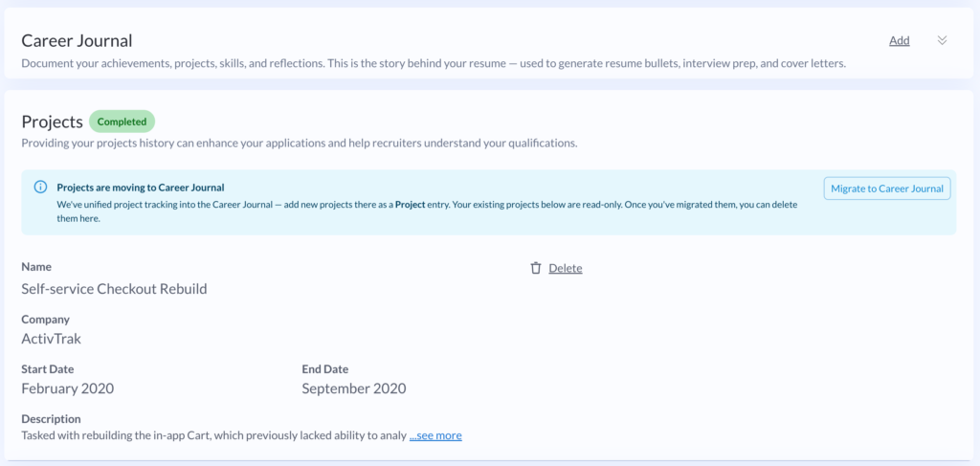
Task: Click the banner text 'We've unified project tracking'
Action: (427, 211)
